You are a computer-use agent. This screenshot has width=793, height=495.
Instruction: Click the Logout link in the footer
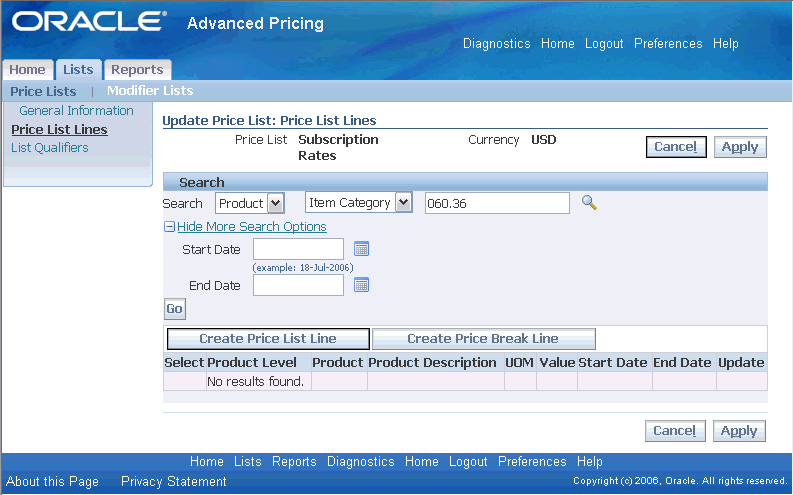tap(468, 462)
